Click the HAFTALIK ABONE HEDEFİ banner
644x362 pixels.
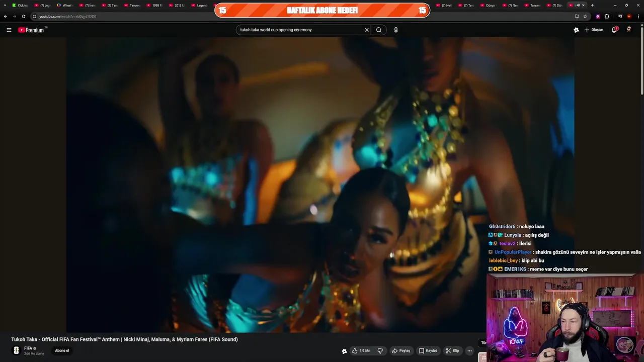click(322, 10)
